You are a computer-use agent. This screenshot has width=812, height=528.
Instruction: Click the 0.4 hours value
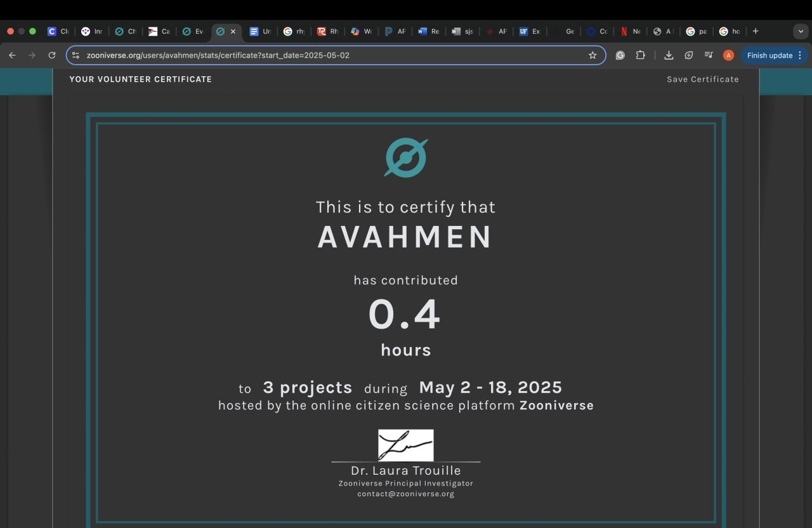405,315
